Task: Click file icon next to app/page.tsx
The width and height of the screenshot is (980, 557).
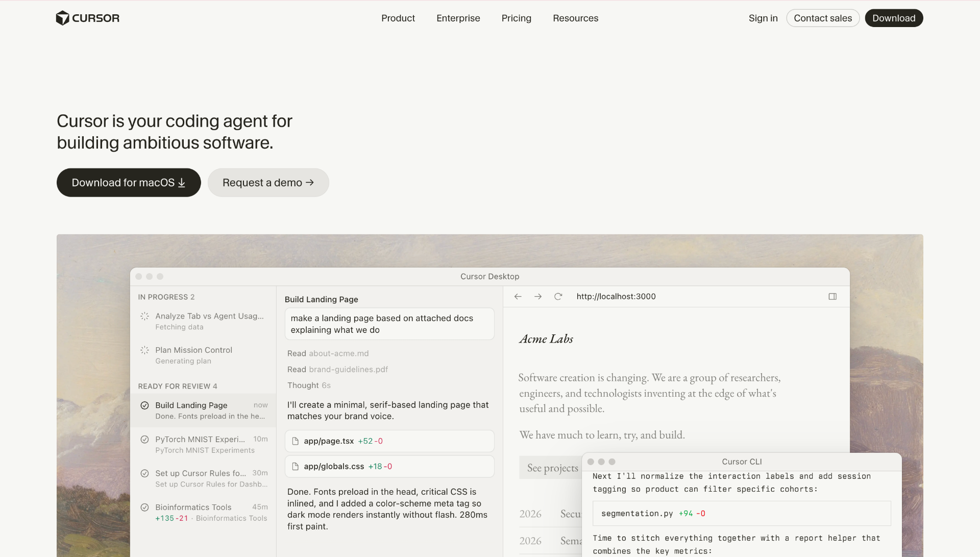Action: [x=295, y=441]
